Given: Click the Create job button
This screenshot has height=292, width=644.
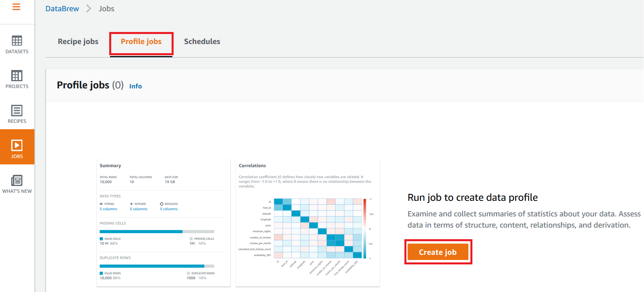Looking at the screenshot, I should pyautogui.click(x=438, y=252).
